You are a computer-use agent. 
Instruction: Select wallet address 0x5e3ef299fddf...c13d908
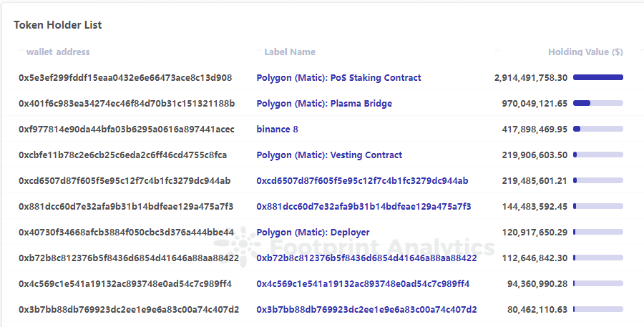125,78
